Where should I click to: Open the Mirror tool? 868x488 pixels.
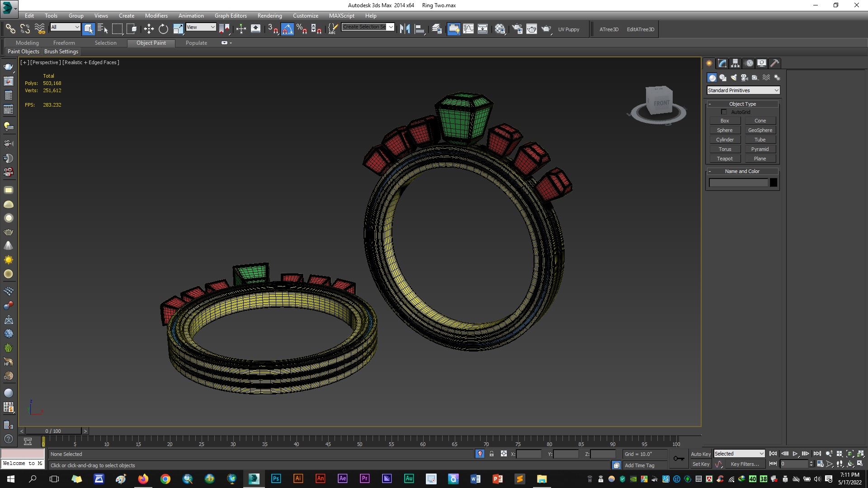(405, 29)
